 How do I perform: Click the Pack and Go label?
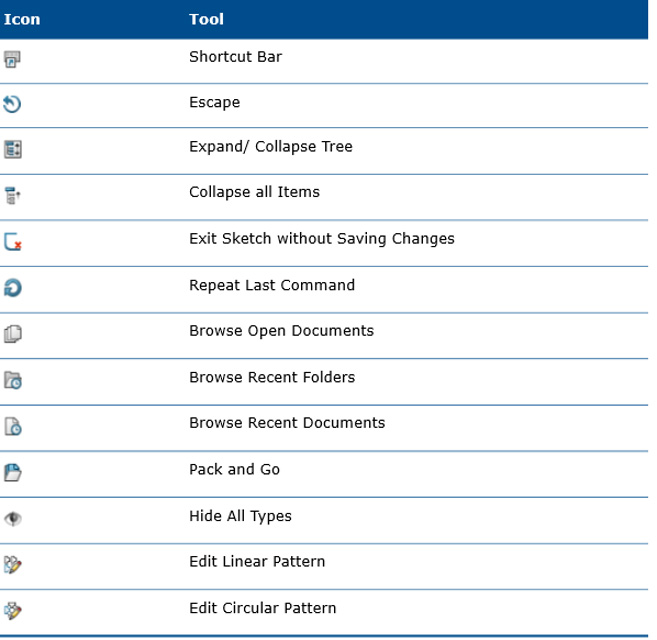coord(234,469)
